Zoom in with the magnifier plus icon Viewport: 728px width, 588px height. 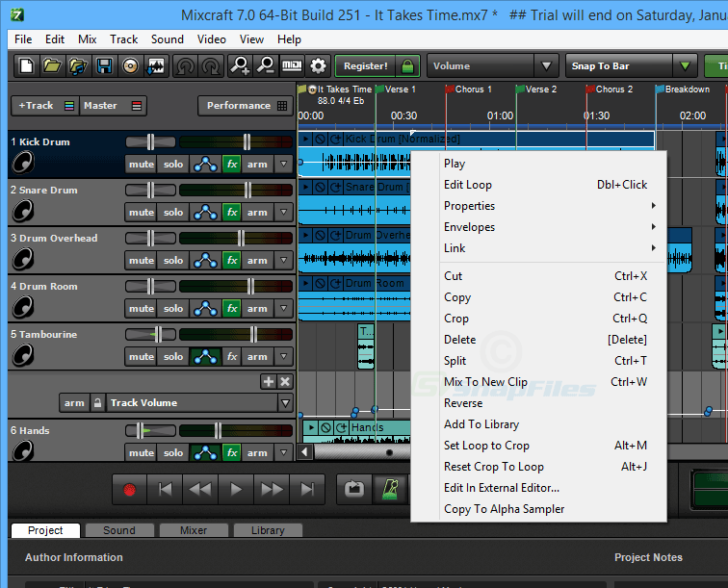click(x=240, y=65)
